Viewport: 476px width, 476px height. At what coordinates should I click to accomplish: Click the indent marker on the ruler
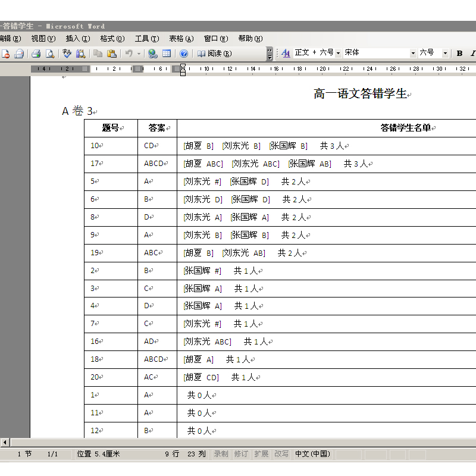pyautogui.click(x=183, y=70)
